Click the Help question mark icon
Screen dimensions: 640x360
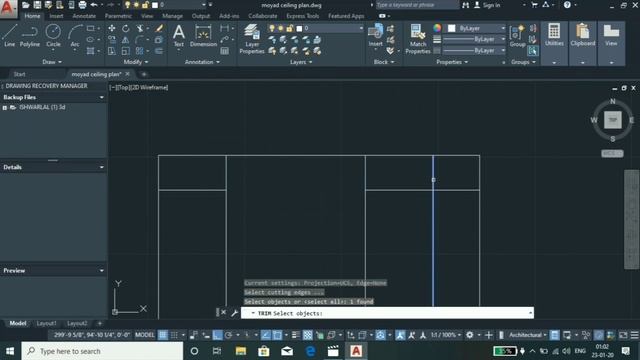click(x=567, y=5)
